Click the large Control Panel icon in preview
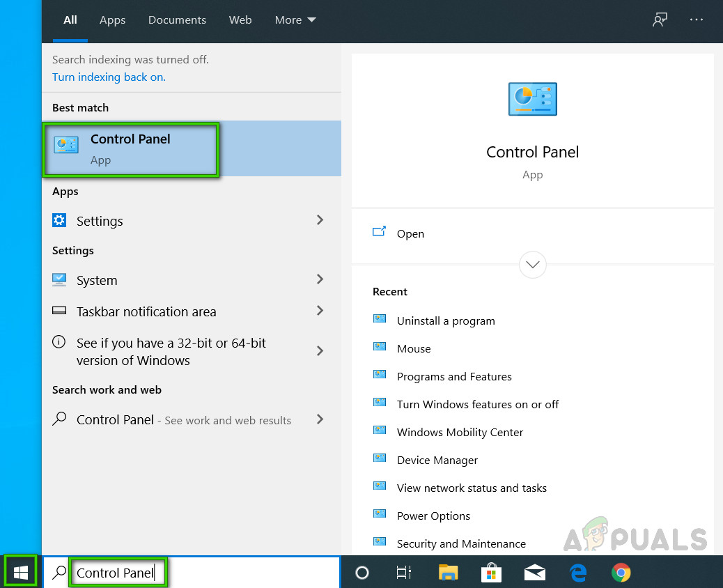The image size is (723, 588). click(x=533, y=99)
